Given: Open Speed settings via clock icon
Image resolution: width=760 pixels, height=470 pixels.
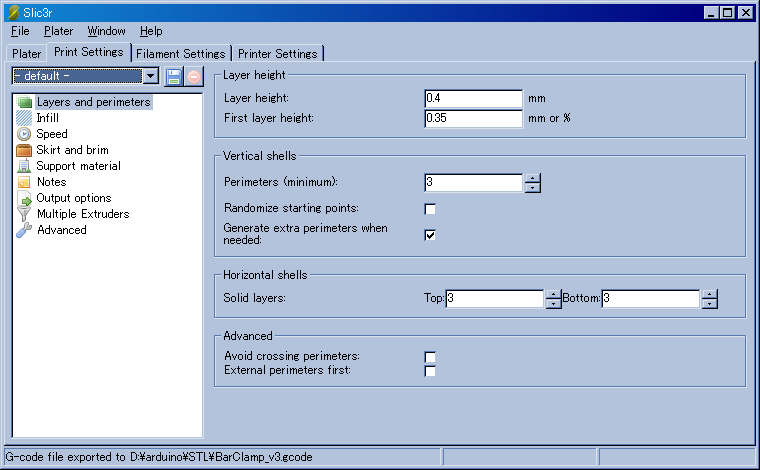Looking at the screenshot, I should coord(24,134).
